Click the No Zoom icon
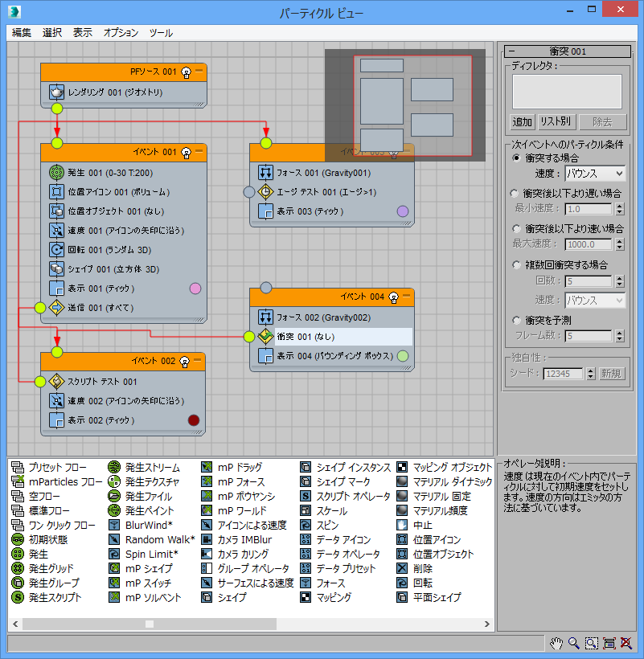Screen dimensions: 644x659 pyautogui.click(x=626, y=643)
